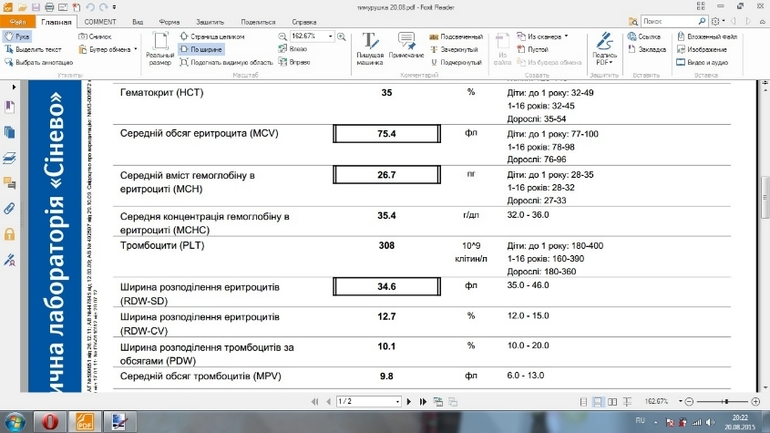This screenshot has height=433, width=770.
Task: Click the Typewriter (Пишущая машинка) tool
Action: pyautogui.click(x=369, y=50)
